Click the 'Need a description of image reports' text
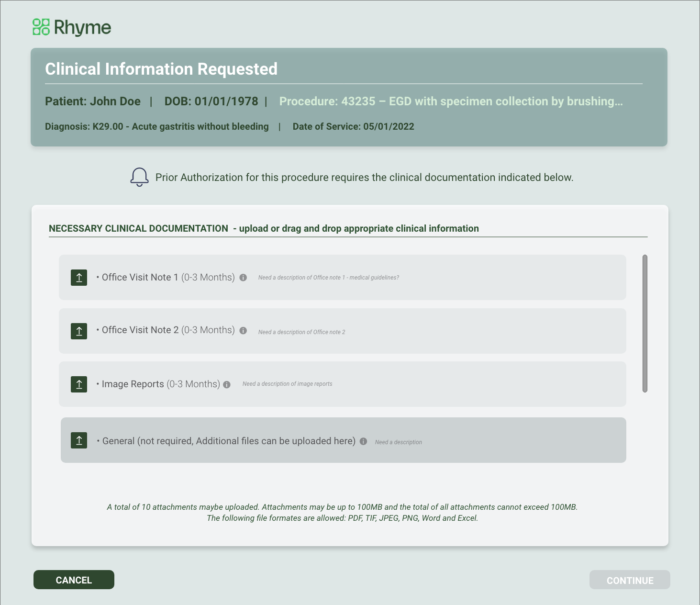Viewport: 700px width, 605px height. click(x=287, y=384)
